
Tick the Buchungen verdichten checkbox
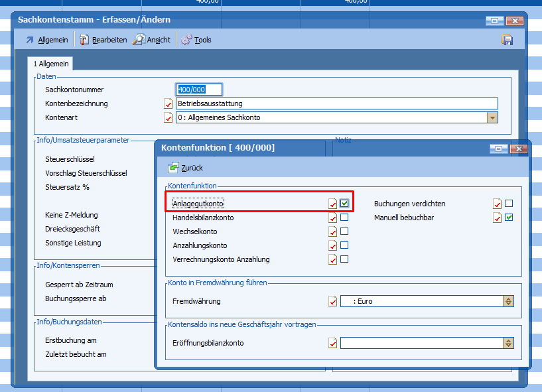[509, 204]
